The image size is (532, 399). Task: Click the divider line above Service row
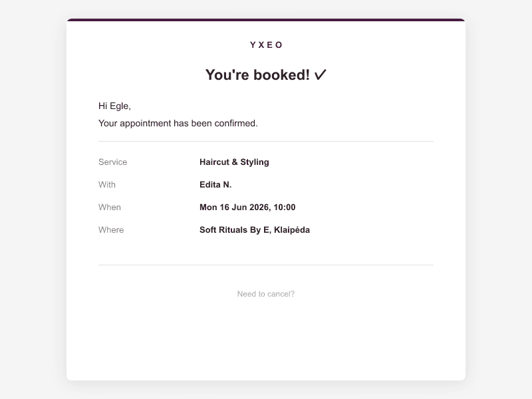[x=266, y=141]
